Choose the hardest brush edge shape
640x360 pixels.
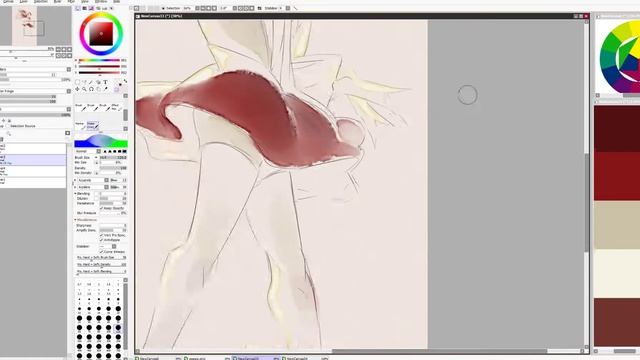point(124,151)
